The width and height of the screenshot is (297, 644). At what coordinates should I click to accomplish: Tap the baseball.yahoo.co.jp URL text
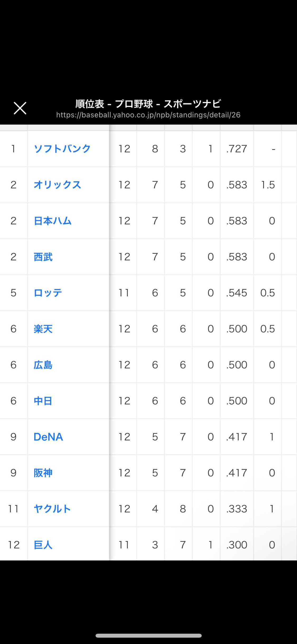[148, 115]
